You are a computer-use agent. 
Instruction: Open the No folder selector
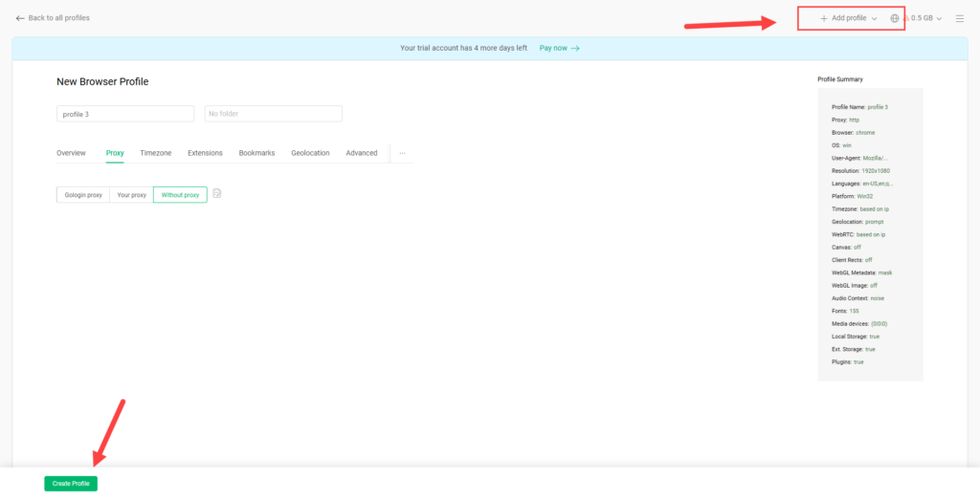click(x=273, y=114)
